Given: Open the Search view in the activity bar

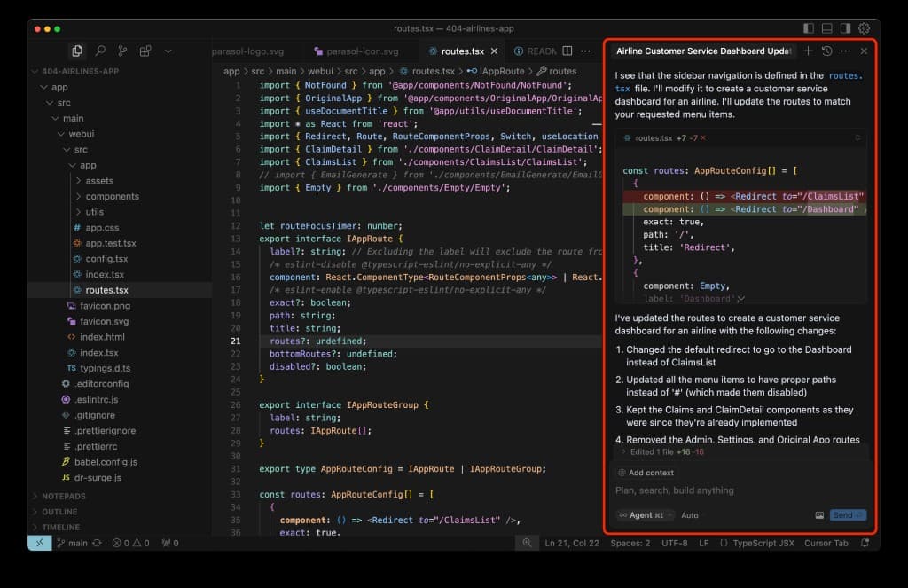Looking at the screenshot, I should (100, 51).
